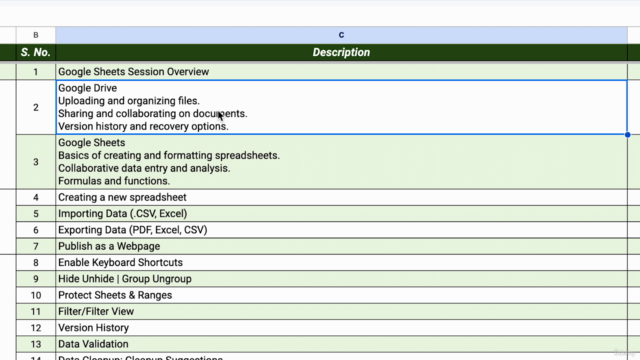Select serial number 5 cell

36,213
